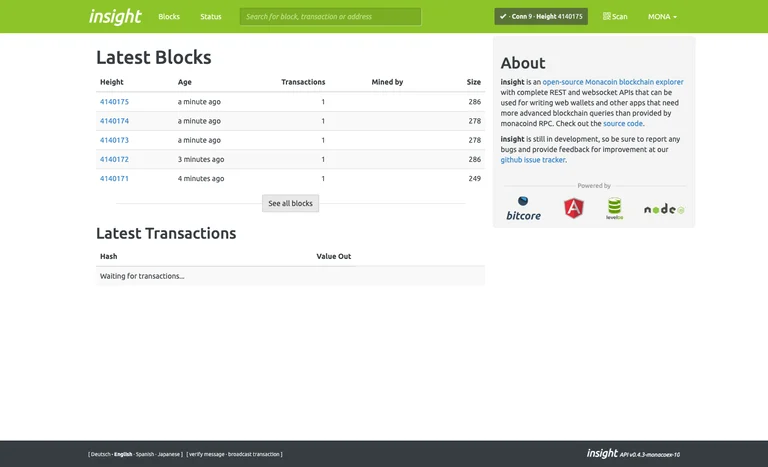Screen dimensions: 768x467
Task: Click the insight logo in header
Action: tap(115, 17)
